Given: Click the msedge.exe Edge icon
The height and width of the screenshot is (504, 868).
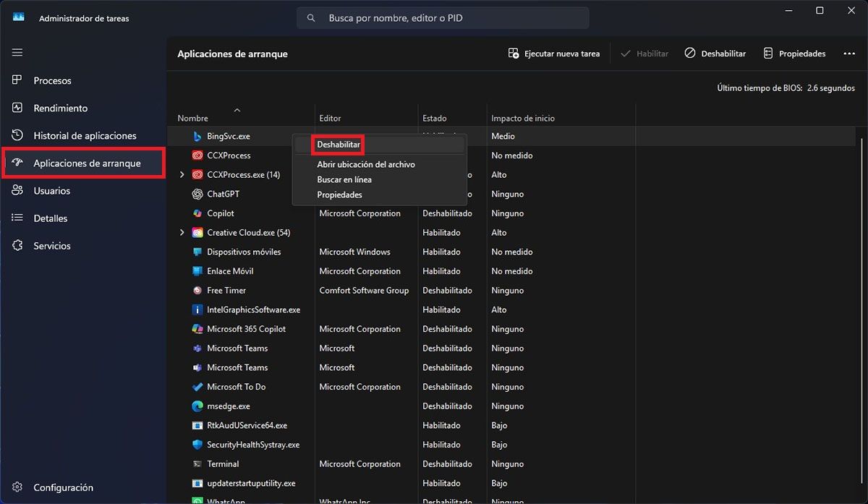Looking at the screenshot, I should click(x=197, y=406).
